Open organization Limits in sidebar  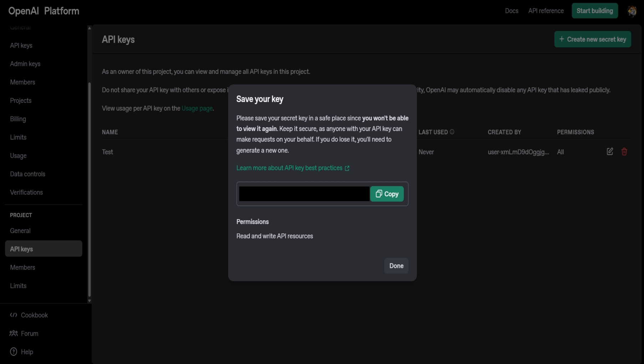click(18, 137)
